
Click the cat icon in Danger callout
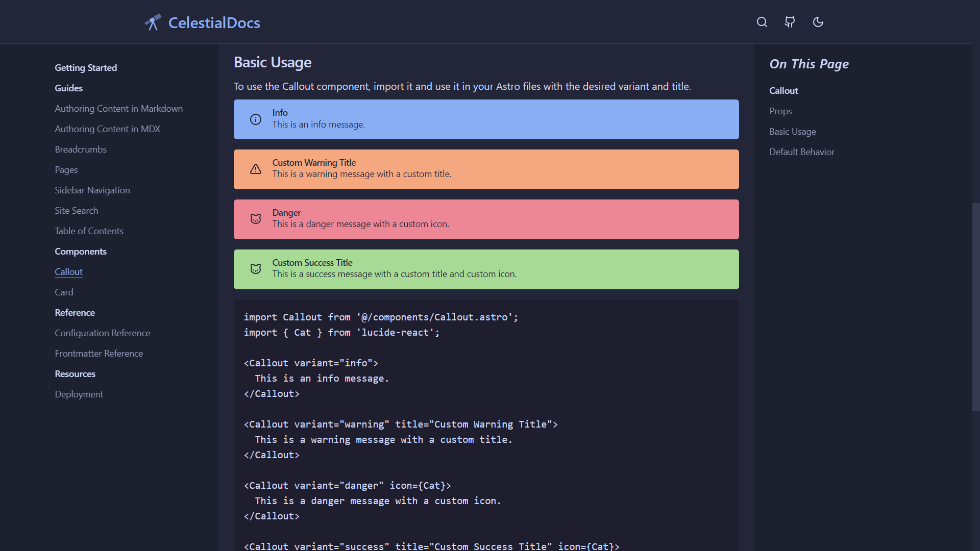coord(256,219)
